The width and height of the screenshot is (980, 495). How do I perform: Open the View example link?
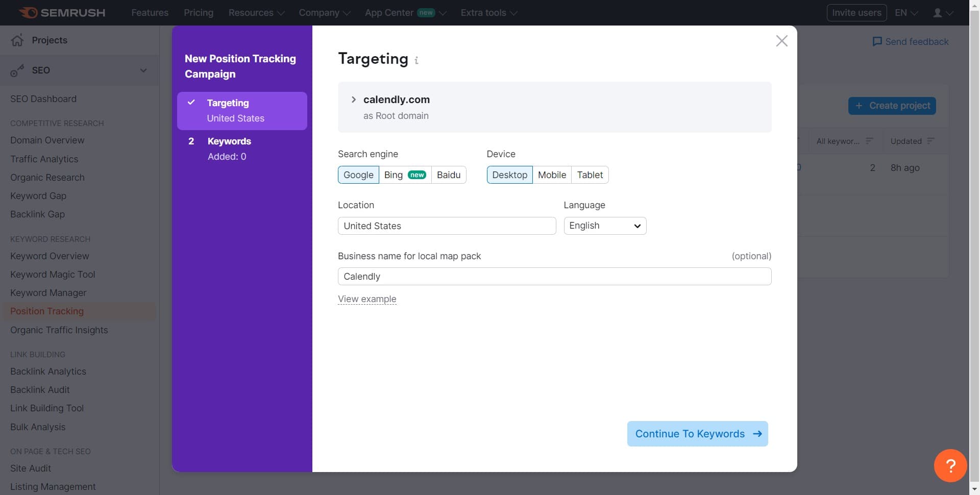[367, 299]
